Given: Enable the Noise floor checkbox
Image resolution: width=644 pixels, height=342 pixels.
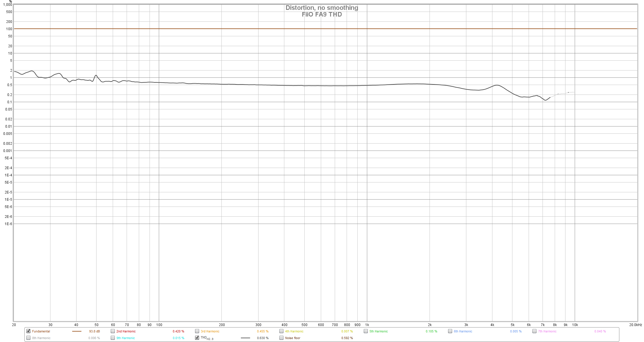Looking at the screenshot, I should click(x=281, y=338).
